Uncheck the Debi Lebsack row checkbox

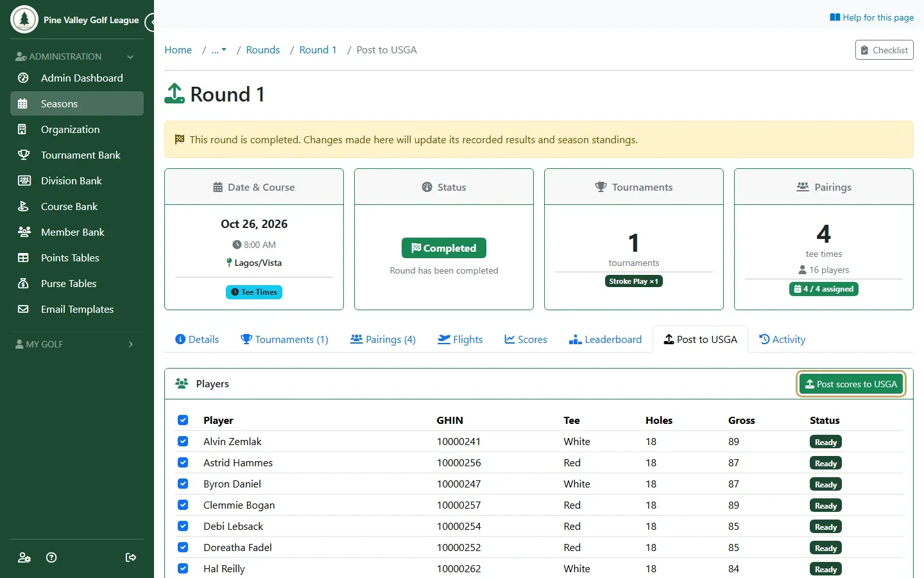(x=183, y=526)
